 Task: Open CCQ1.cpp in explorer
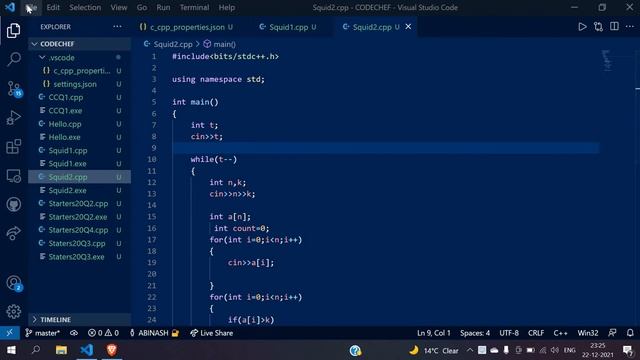coord(80,97)
